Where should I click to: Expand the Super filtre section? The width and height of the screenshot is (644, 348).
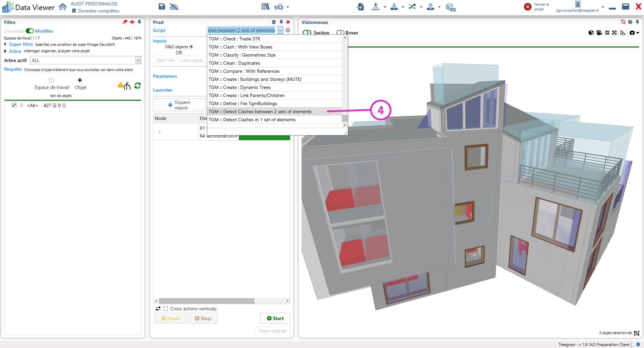click(5, 44)
